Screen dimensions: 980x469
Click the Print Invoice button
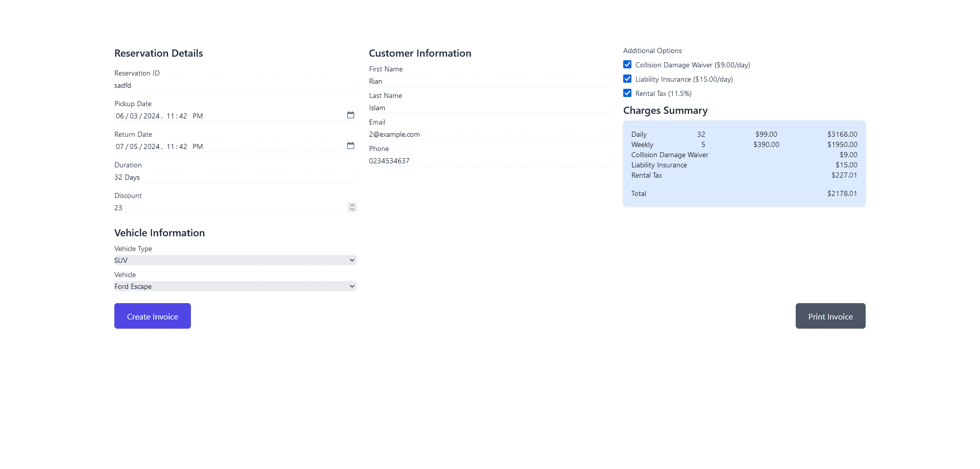830,316
